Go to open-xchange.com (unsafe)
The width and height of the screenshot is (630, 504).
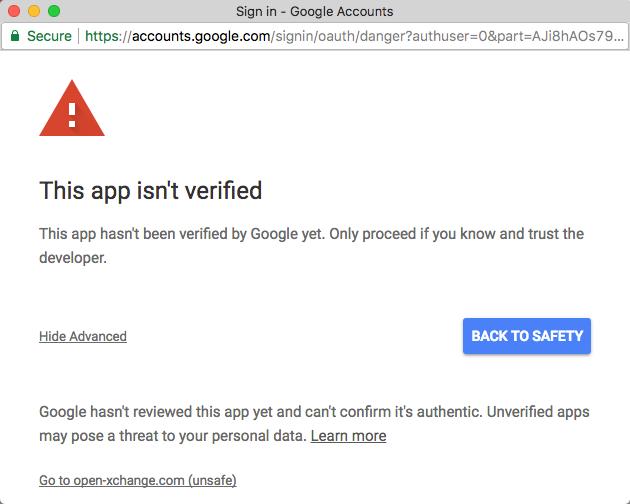138,480
